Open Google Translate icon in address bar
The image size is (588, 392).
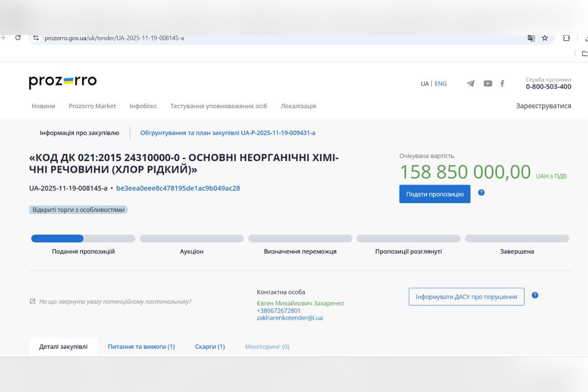[531, 37]
